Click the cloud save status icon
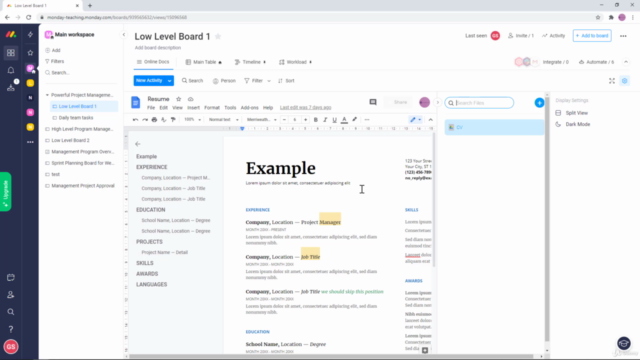 191,99
